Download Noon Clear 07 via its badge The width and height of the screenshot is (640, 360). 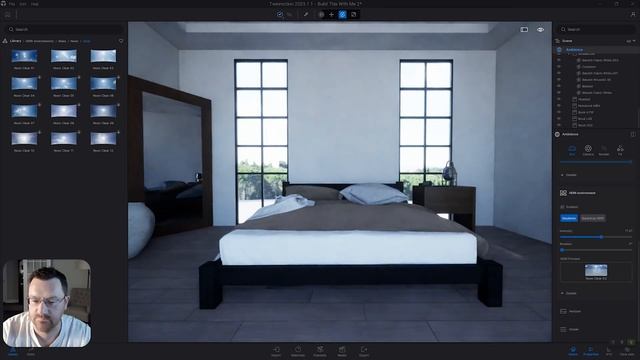(x=39, y=104)
